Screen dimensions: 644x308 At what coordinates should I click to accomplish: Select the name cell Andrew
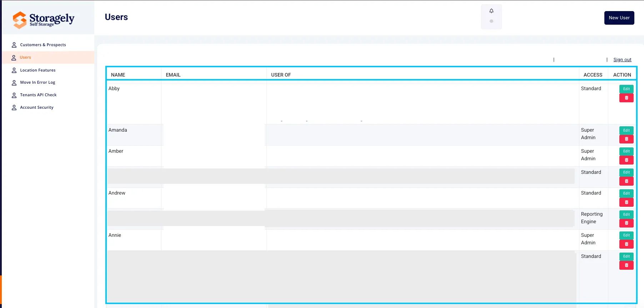click(117, 193)
